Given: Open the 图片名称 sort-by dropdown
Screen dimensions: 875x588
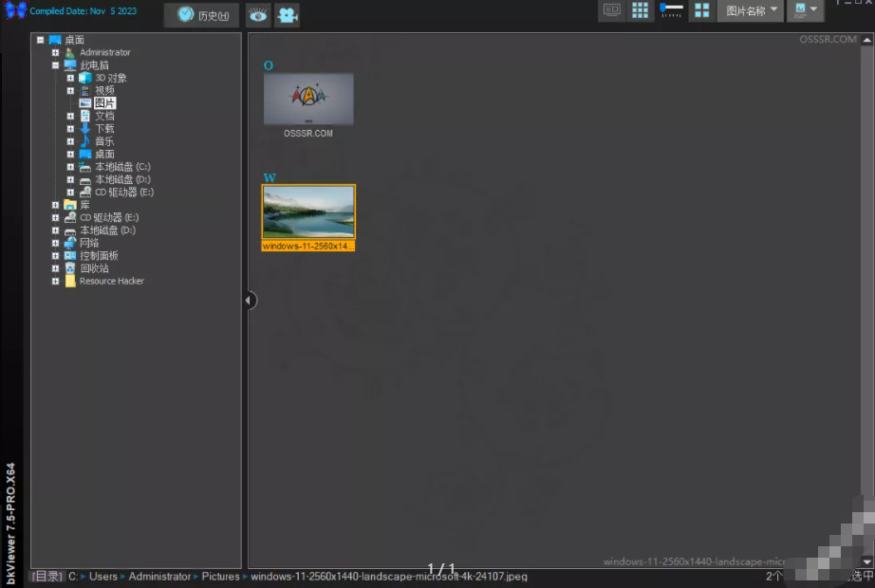Looking at the screenshot, I should (x=750, y=10).
